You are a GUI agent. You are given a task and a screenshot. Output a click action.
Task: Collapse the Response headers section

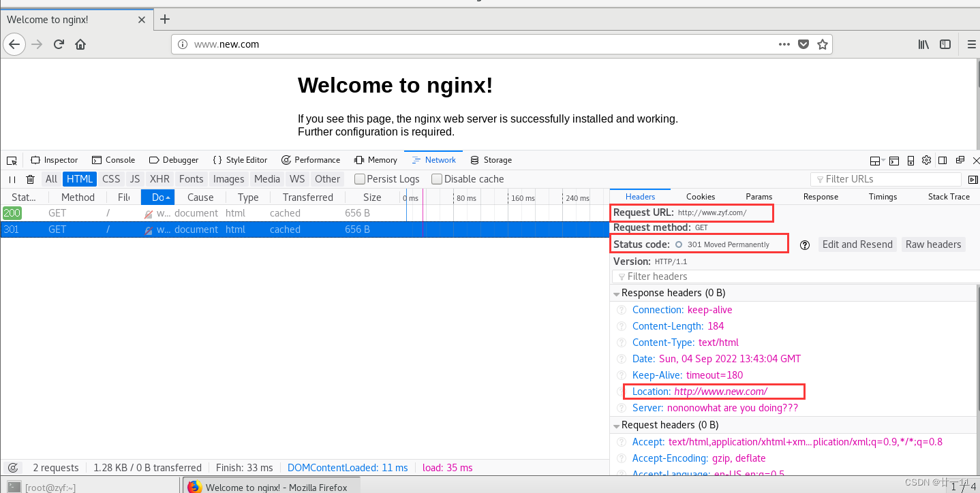click(x=617, y=293)
